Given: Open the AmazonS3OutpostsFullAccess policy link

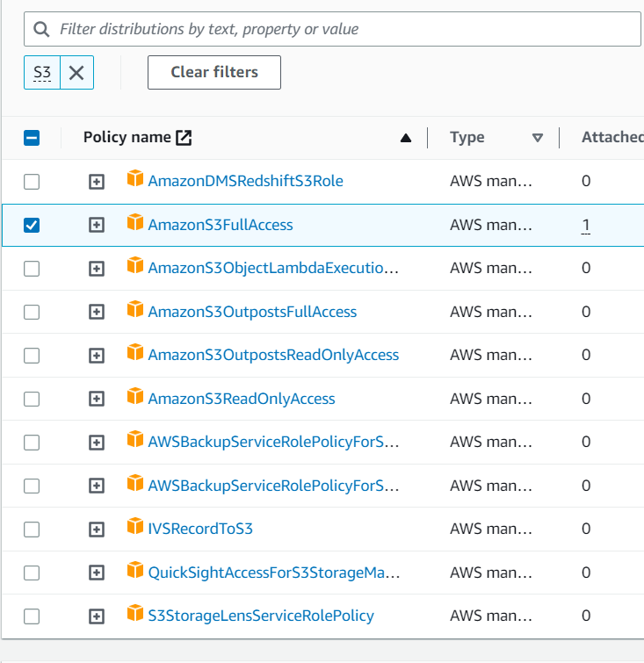Looking at the screenshot, I should 252,312.
